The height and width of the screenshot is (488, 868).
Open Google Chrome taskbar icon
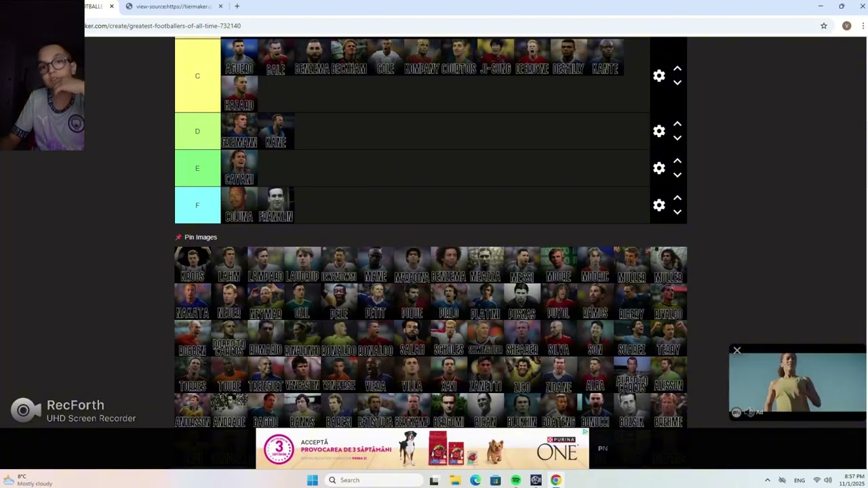556,480
